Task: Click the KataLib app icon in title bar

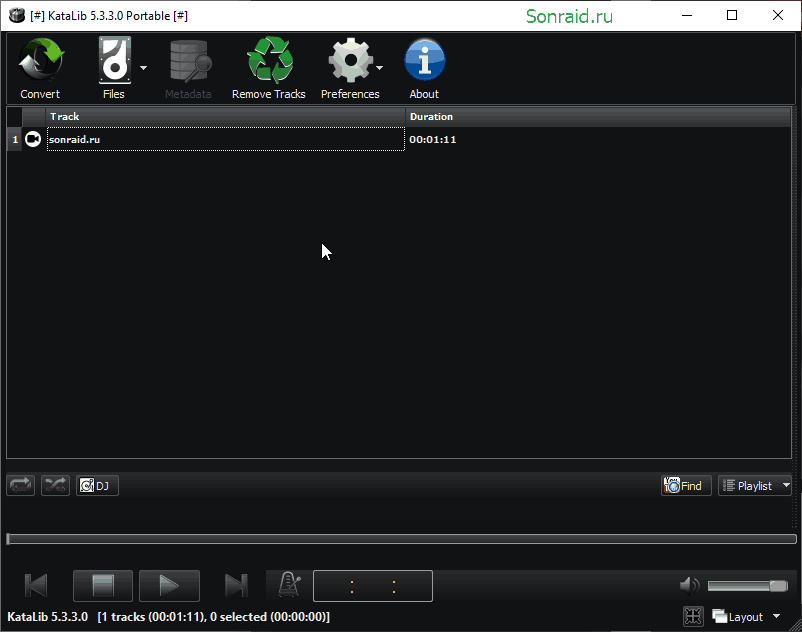Action: point(16,15)
